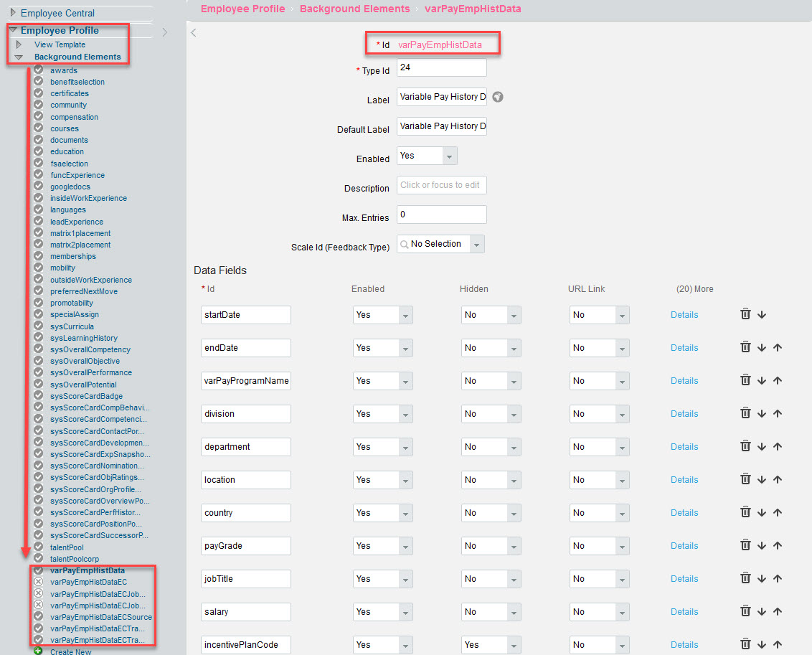Image resolution: width=812 pixels, height=655 pixels.
Task: Move country field down
Action: point(761,513)
